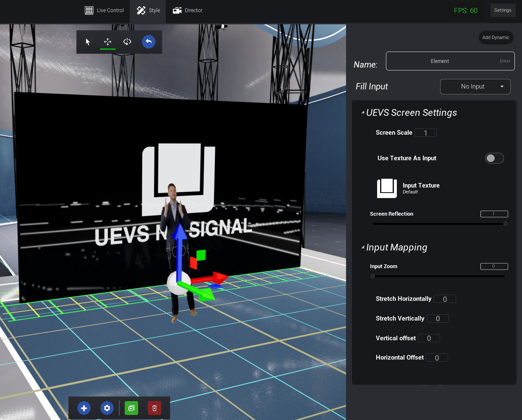Toggle Use Texture As Input switch
The height and width of the screenshot is (420, 522).
tap(494, 158)
